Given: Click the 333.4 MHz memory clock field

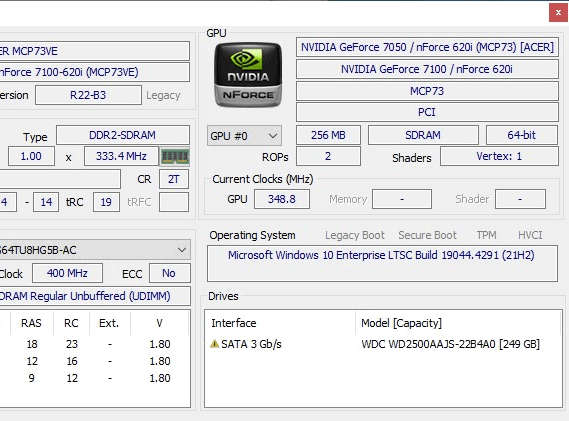Looking at the screenshot, I should click(x=121, y=156).
